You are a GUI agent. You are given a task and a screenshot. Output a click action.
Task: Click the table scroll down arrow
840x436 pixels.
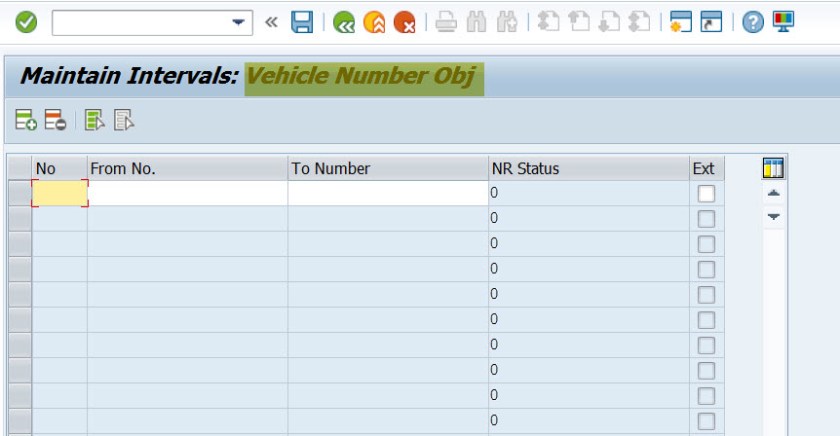coord(773,216)
